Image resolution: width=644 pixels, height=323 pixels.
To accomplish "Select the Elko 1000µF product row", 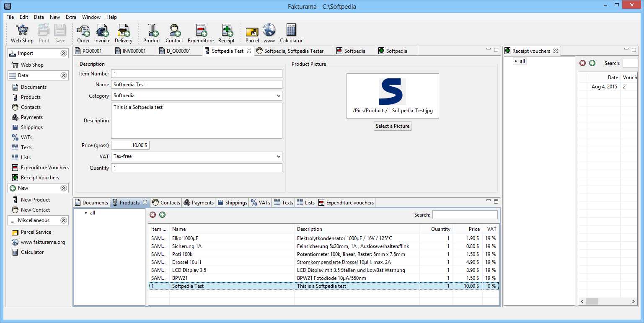I will point(323,238).
